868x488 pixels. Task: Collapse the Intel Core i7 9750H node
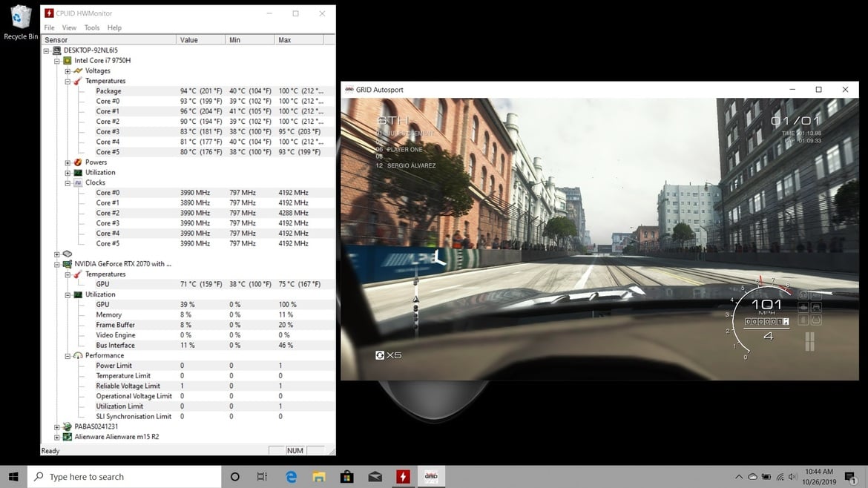pyautogui.click(x=57, y=61)
